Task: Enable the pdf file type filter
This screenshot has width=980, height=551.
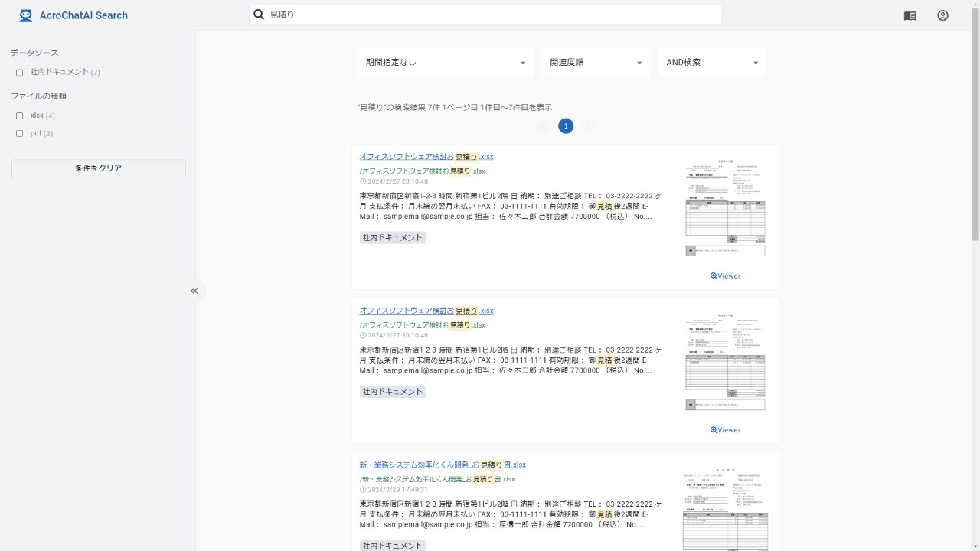Action: tap(20, 134)
